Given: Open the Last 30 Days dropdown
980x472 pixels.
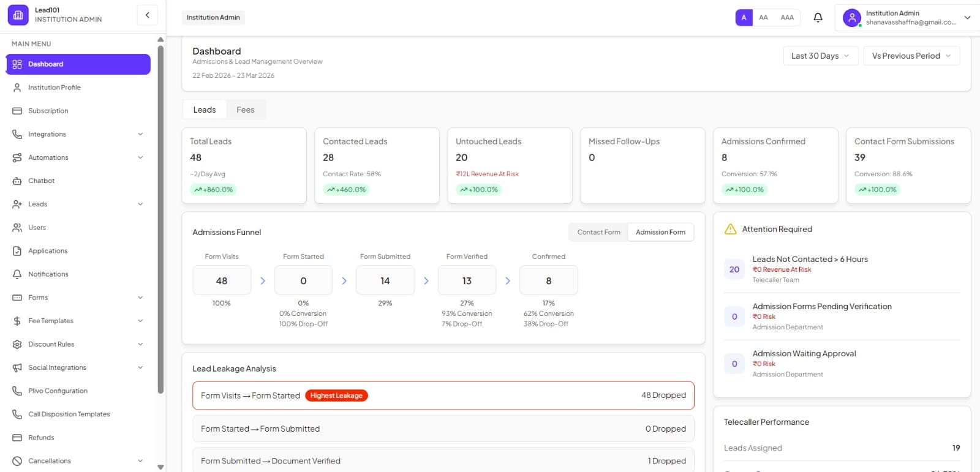Looking at the screenshot, I should 820,56.
